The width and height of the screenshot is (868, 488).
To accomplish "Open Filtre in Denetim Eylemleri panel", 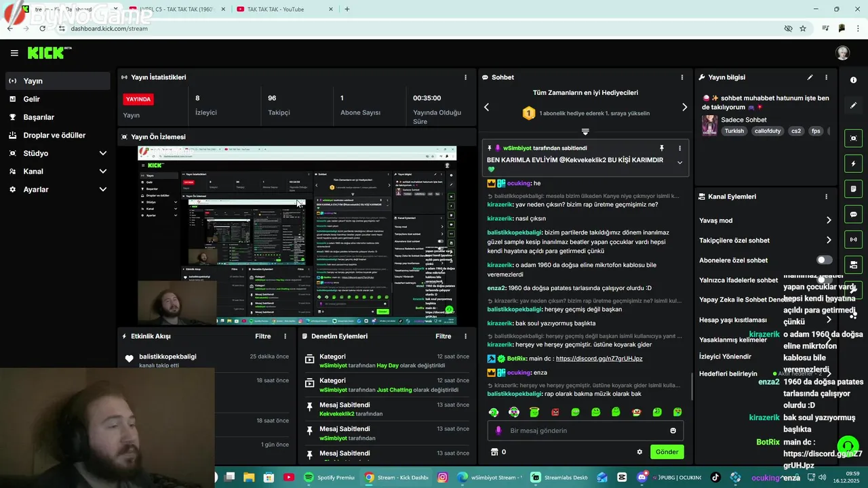I will tap(443, 336).
